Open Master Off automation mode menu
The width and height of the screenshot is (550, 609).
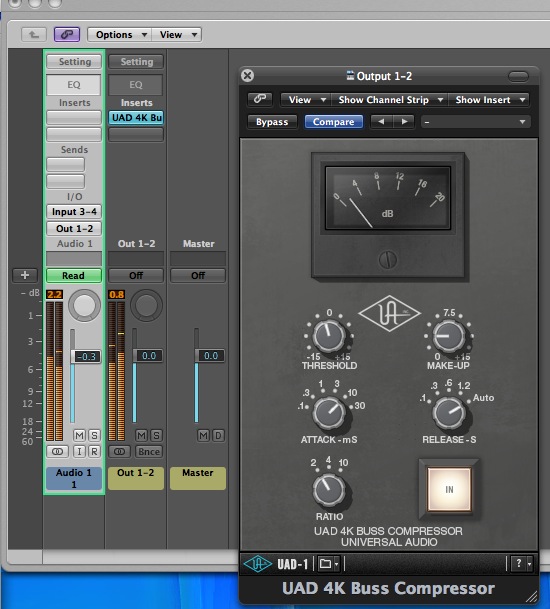(x=198, y=275)
